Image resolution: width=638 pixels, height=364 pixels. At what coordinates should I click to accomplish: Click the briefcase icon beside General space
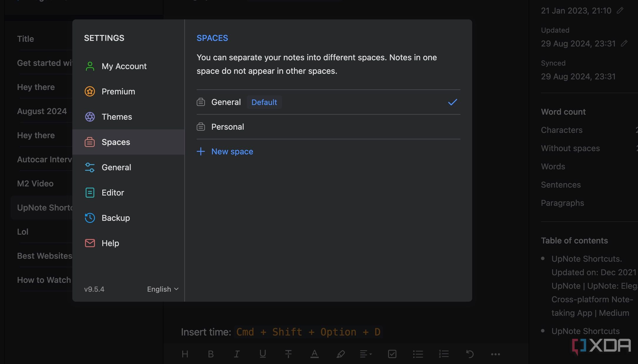click(x=201, y=102)
